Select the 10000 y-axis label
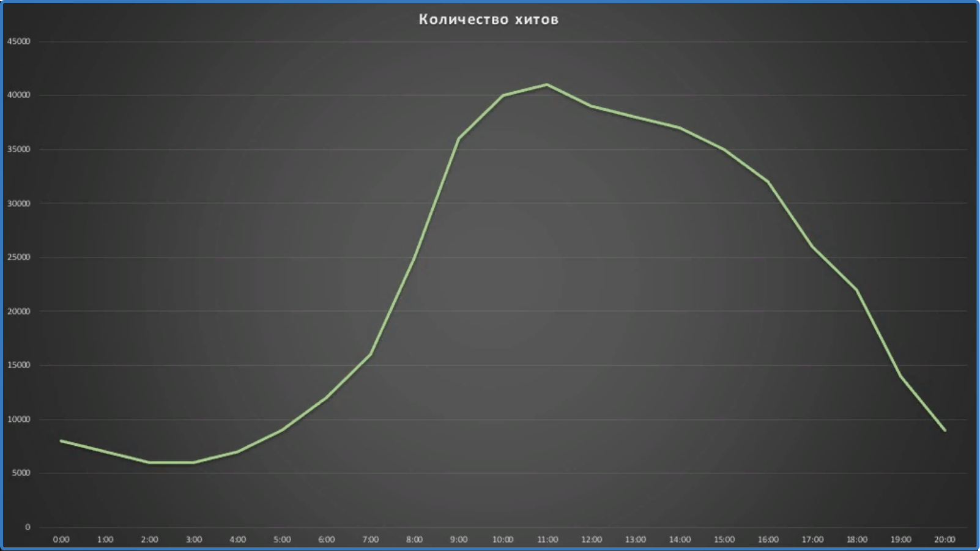 (19, 420)
